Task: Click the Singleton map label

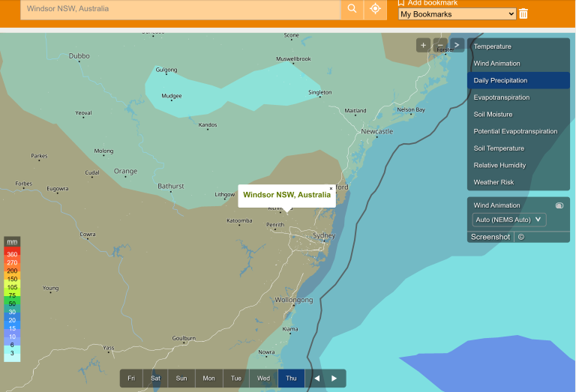Action: point(320,92)
